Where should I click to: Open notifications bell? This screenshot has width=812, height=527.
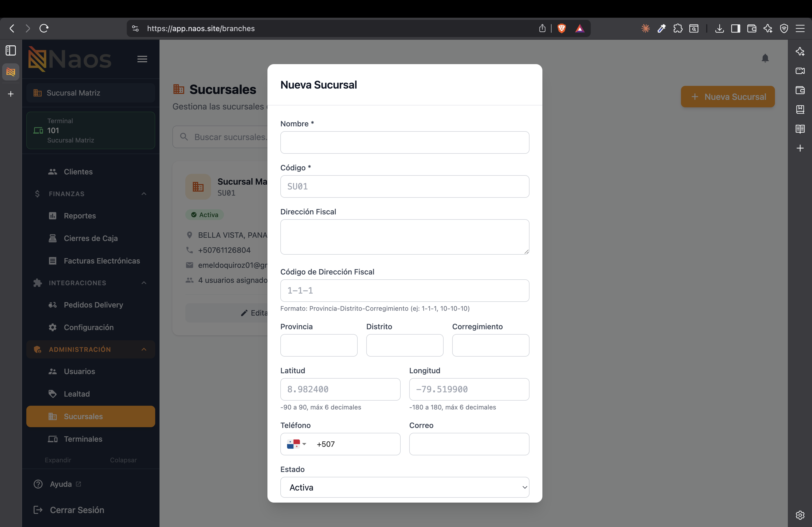765,58
